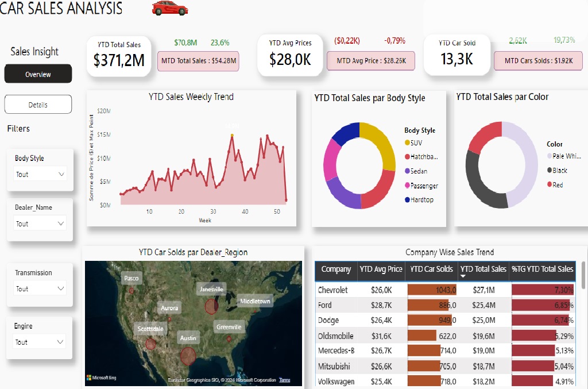Viewport: 588px width, 389px height.
Task: Click the Scottsdale bubble on the map
Action: point(150,344)
